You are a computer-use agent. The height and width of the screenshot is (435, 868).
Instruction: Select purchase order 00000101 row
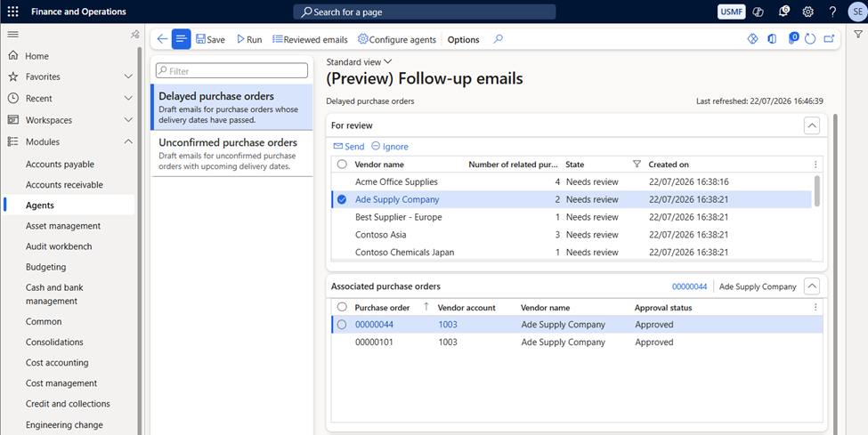pos(577,342)
